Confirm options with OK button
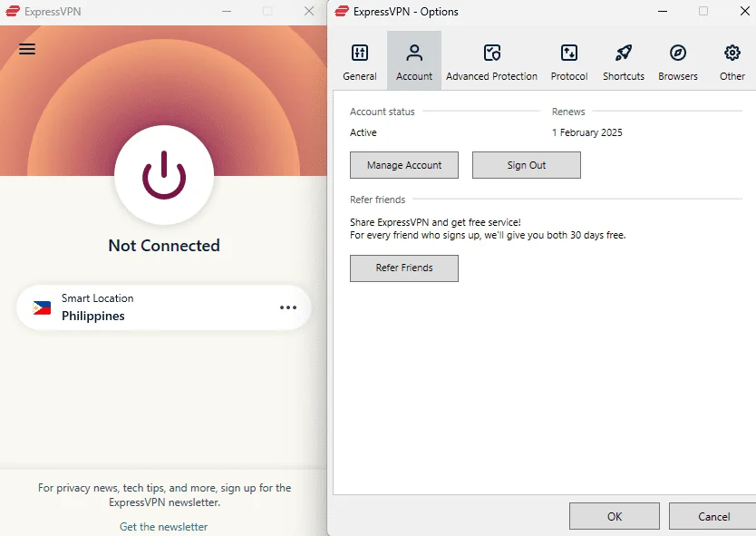756x536 pixels. tap(615, 516)
